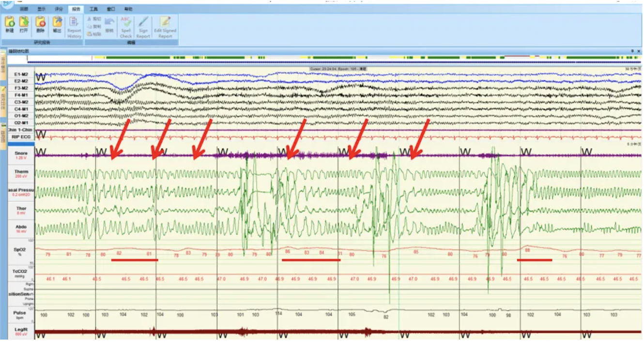Click the 剪切 cut button
This screenshot has height=342, width=644.
click(x=94, y=18)
